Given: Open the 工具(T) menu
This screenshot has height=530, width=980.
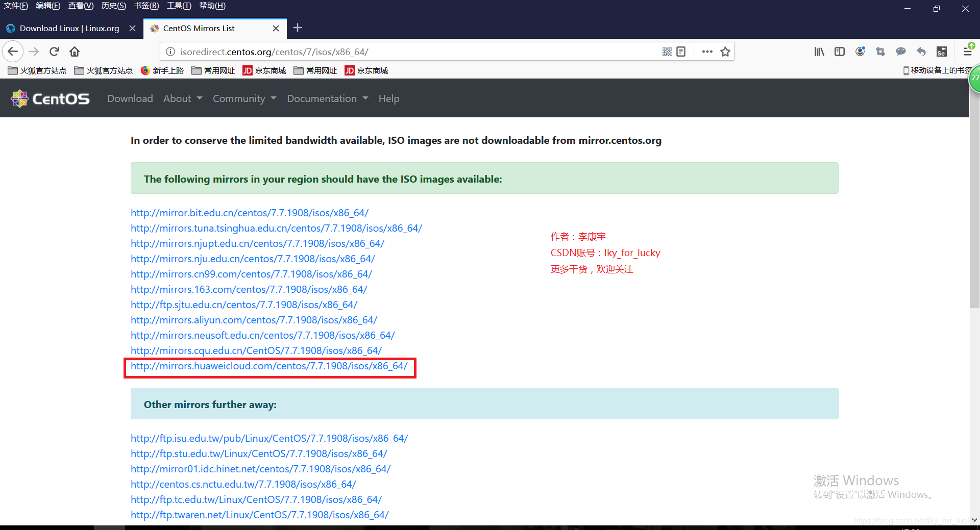Looking at the screenshot, I should pos(179,6).
